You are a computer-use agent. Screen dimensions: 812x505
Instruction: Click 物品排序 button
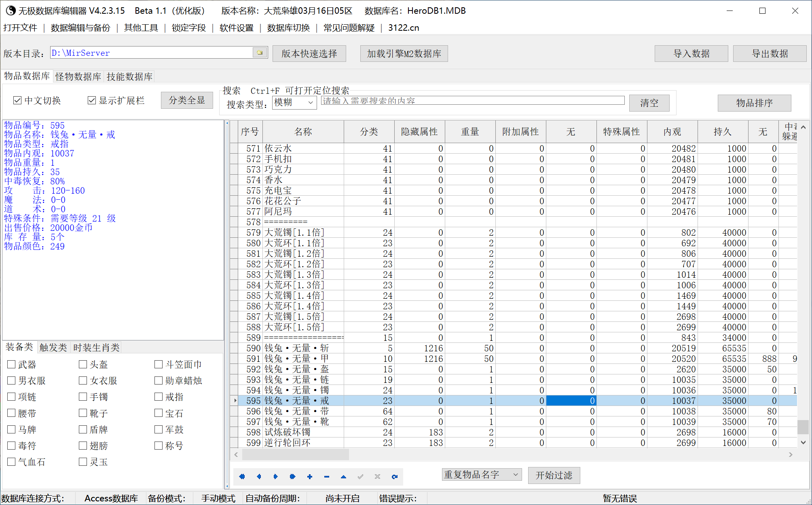[x=754, y=103]
